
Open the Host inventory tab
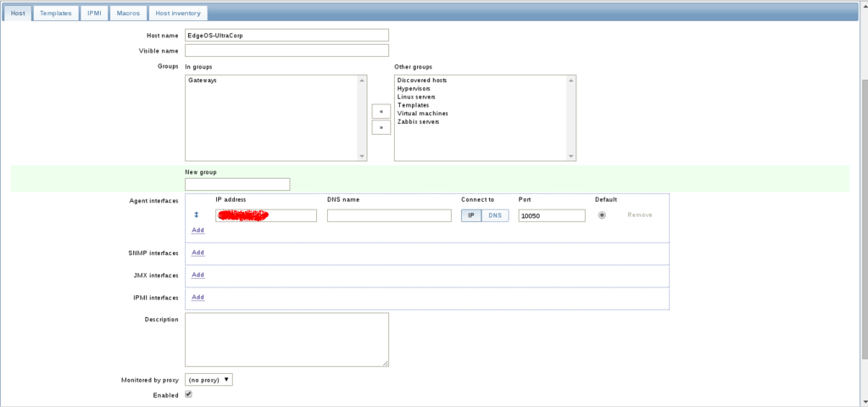(x=178, y=13)
